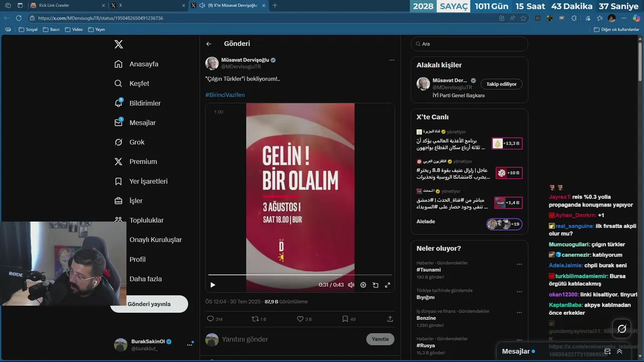Mute the video using the speaker icon
Viewport: 644px width, 362px height.
351,285
